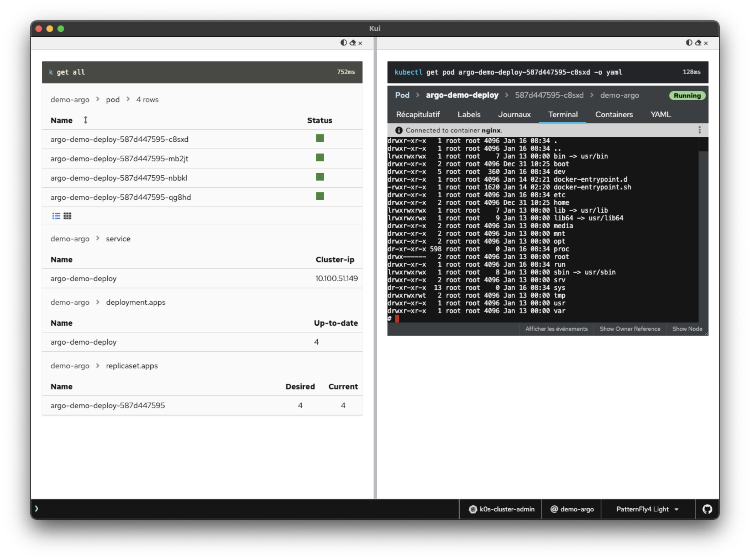This screenshot has height=560, width=750.
Task: Close the right split with X
Action: pyautogui.click(x=706, y=43)
